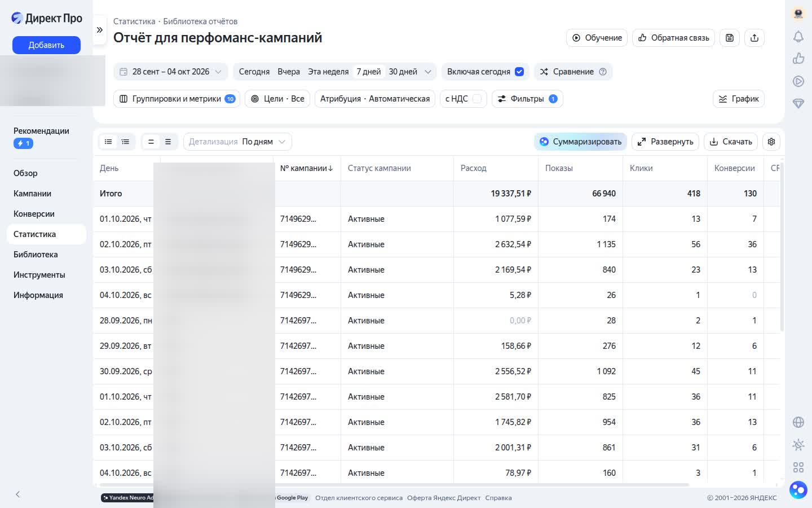Click the diamond icon in right rail
The width and height of the screenshot is (812, 508).
[x=798, y=103]
